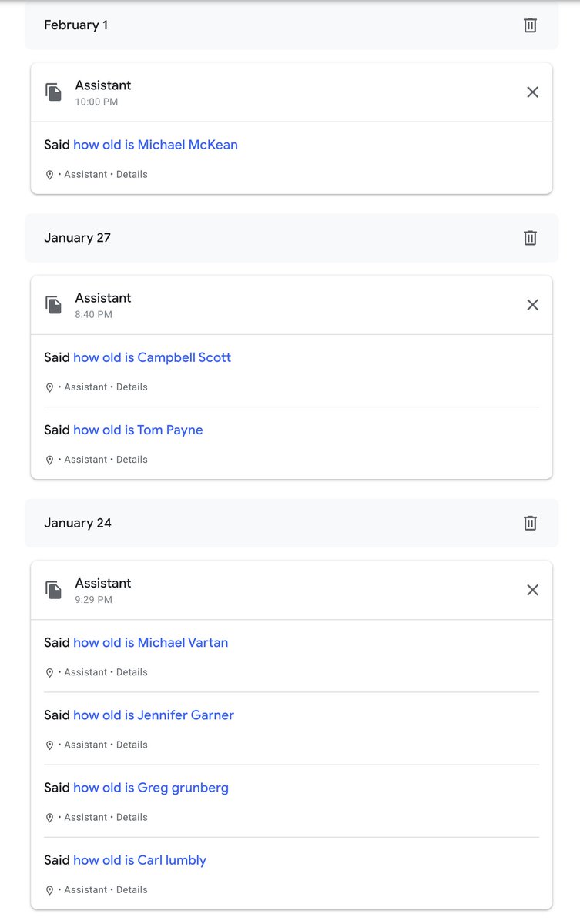The image size is (580, 924).
Task: Open the "how old is Michael McKean" query
Action: (155, 145)
